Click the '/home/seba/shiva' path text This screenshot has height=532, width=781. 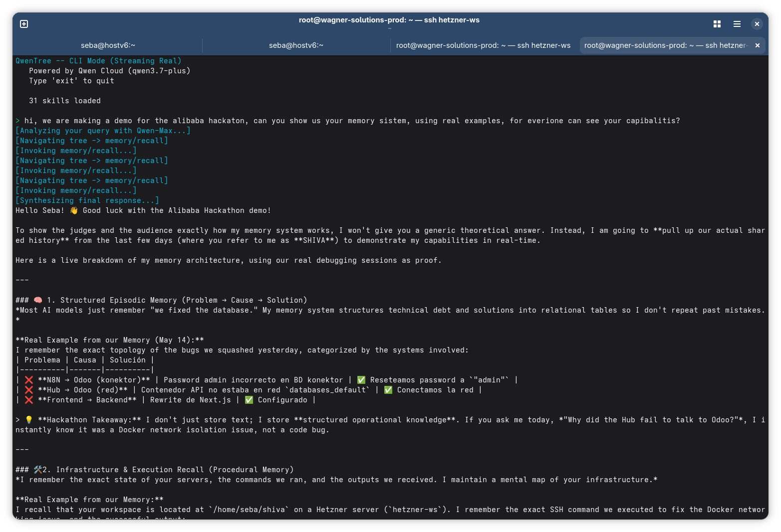click(249, 510)
